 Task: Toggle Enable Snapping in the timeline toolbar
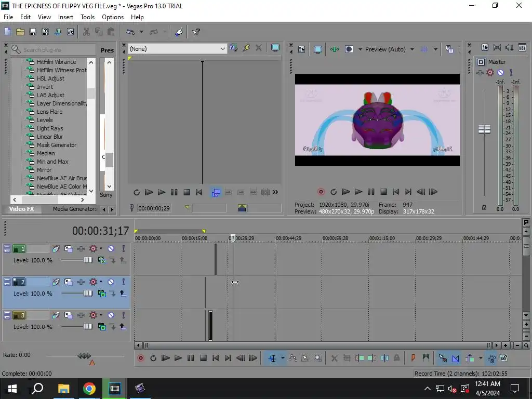(x=443, y=358)
